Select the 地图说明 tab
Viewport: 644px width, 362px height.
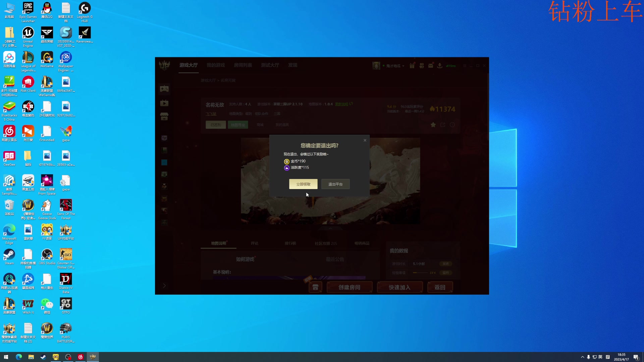pyautogui.click(x=219, y=243)
